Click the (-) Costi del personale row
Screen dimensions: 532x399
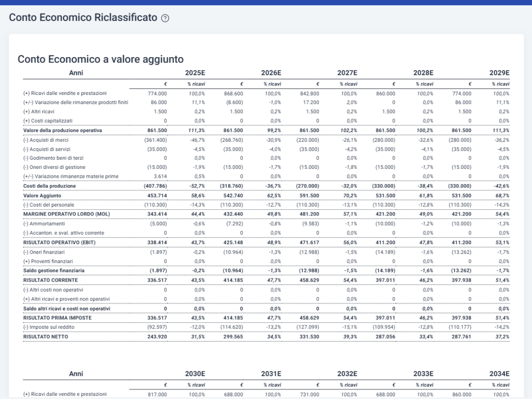point(266,205)
